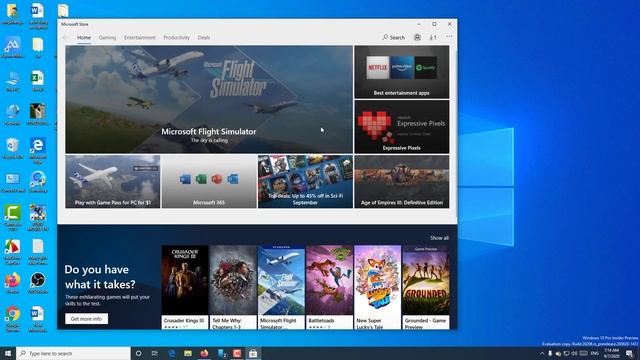Click the Excel icon in the Microsoft 365 tile
The width and height of the screenshot is (640, 360).
[201, 179]
